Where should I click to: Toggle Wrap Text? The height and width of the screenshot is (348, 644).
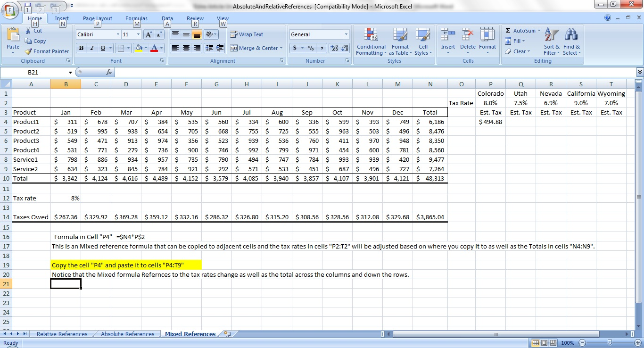247,34
